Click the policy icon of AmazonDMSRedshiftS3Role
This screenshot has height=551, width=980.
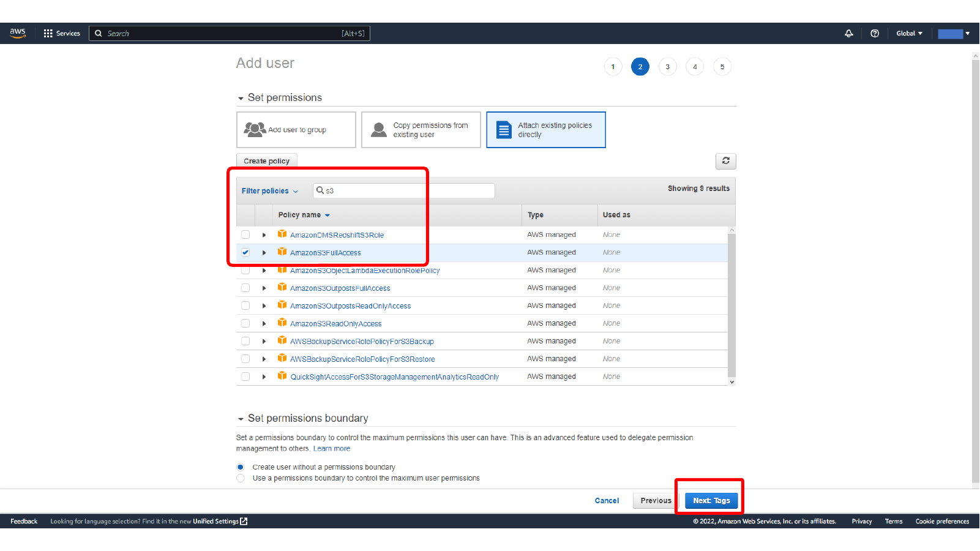click(282, 234)
